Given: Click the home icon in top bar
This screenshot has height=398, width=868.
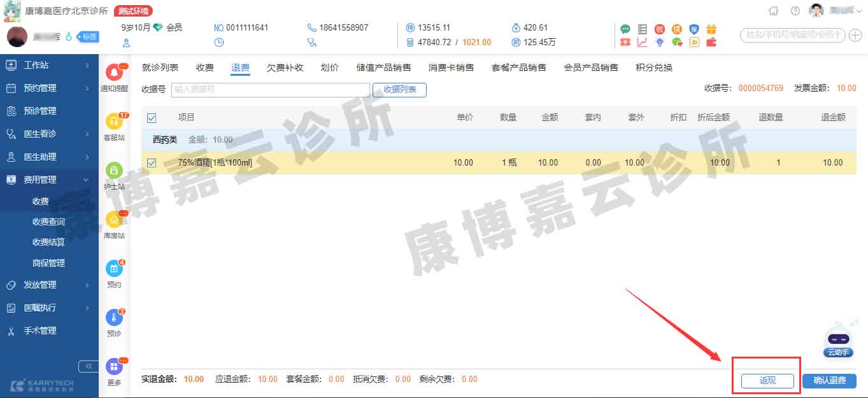Looking at the screenshot, I should (773, 11).
